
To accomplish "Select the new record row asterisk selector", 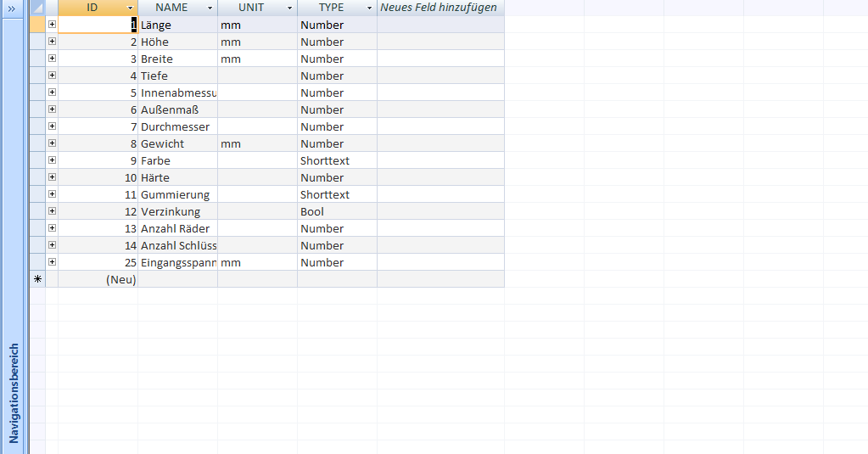I will pos(37,279).
